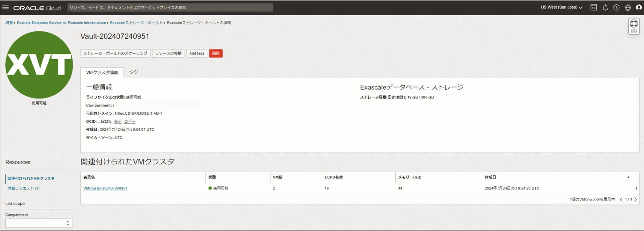Sort by 作成日 column arrow
Viewport: 644px width, 231px height.
[628, 177]
